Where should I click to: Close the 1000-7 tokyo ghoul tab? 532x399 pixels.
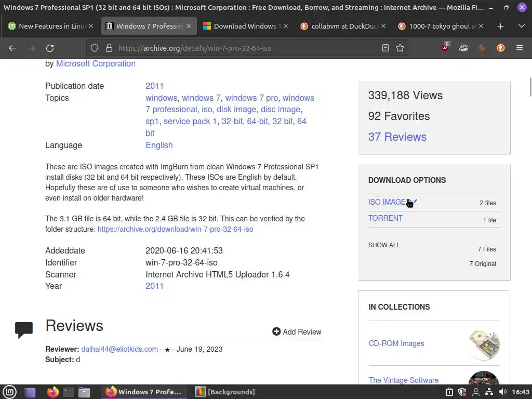[x=481, y=26]
